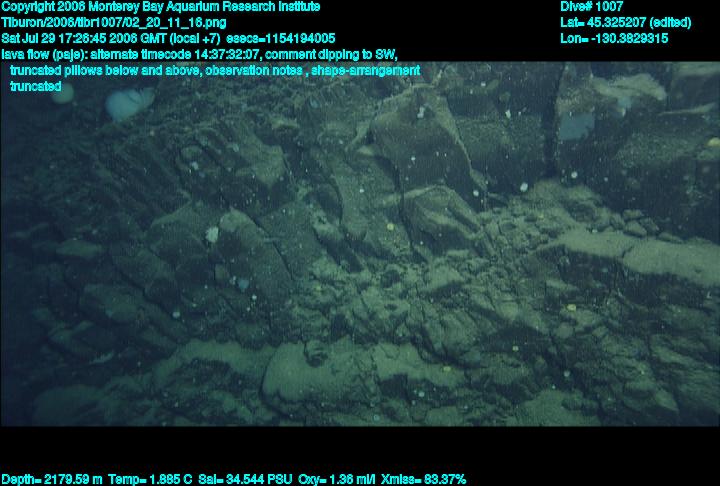Click the timestamp Sat Jul 29 17:26:45 2006 GMT
This screenshot has width=720, height=486.
[85, 38]
